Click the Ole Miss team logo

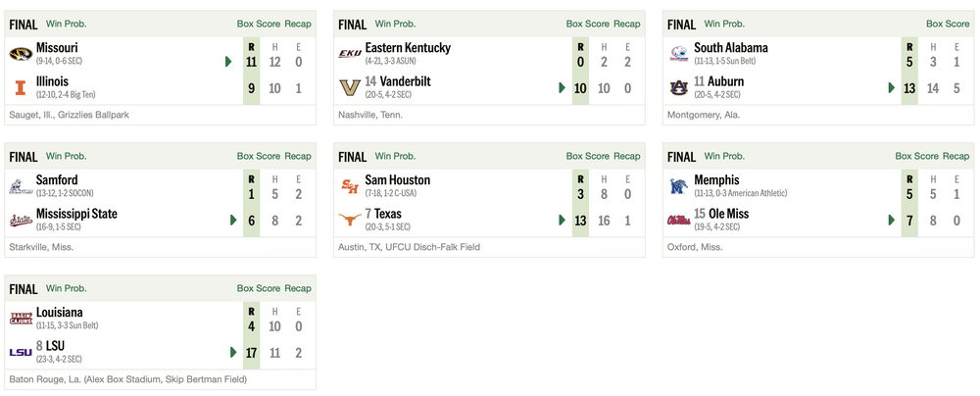(678, 220)
